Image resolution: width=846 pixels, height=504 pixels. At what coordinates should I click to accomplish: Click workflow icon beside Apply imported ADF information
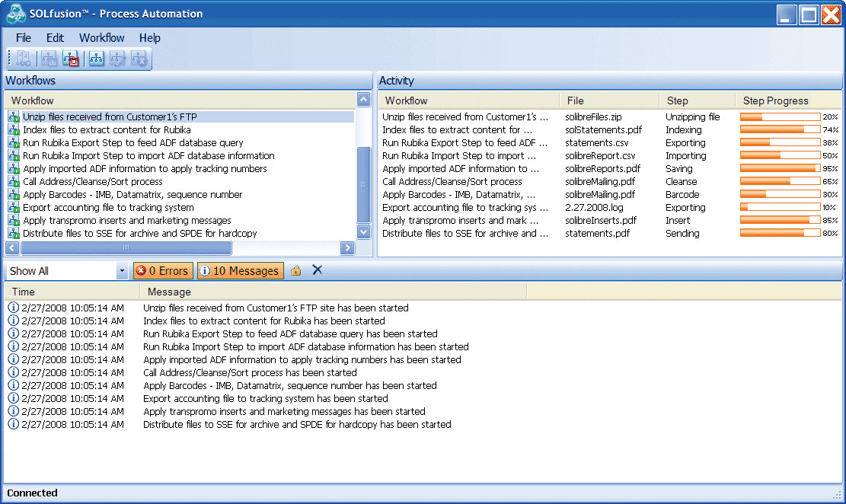[x=14, y=168]
